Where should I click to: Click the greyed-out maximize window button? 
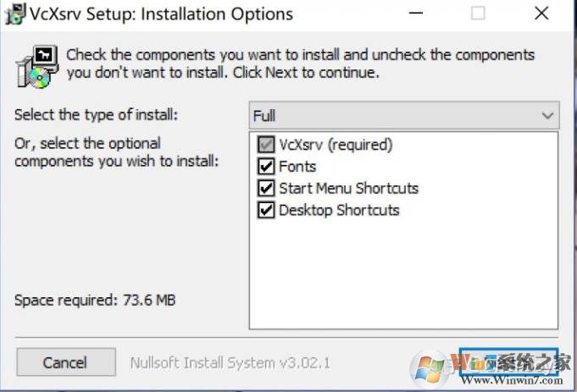tap(478, 14)
